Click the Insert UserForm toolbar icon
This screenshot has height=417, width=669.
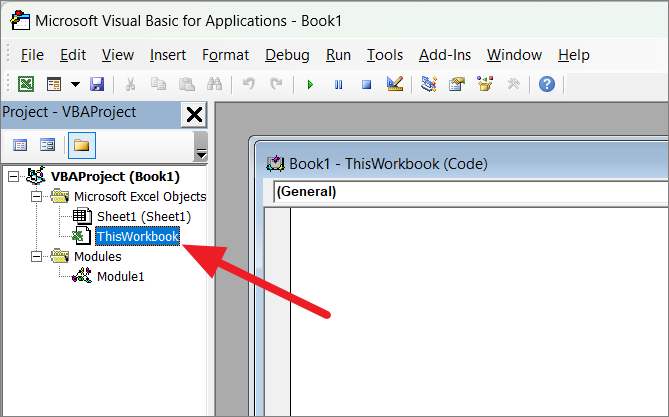click(x=54, y=84)
